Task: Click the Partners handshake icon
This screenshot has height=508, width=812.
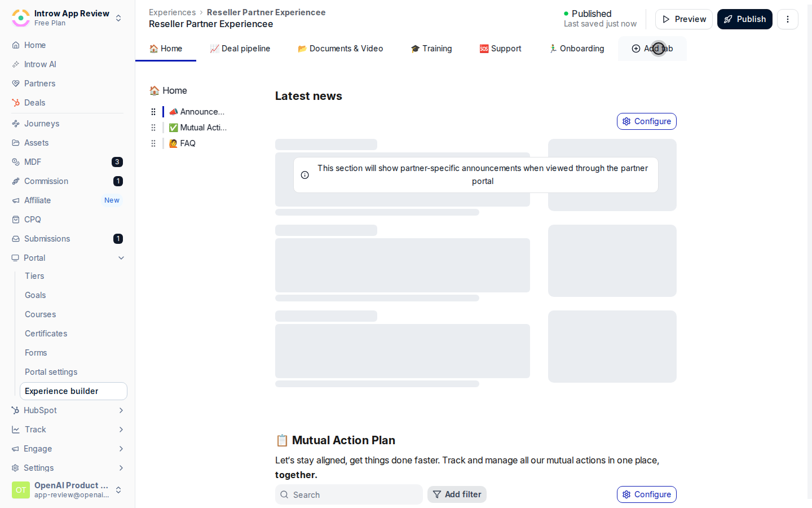Action: [x=16, y=84]
